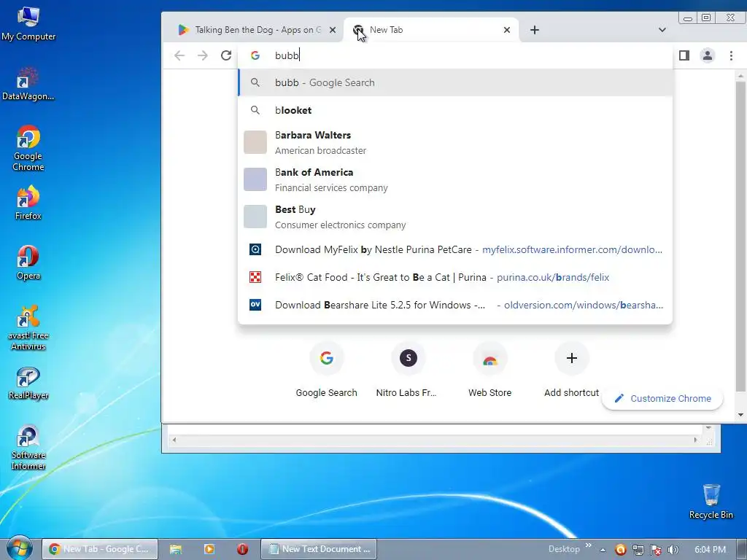
Task: Open the DataWagon desktop shortcut
Action: [x=28, y=84]
